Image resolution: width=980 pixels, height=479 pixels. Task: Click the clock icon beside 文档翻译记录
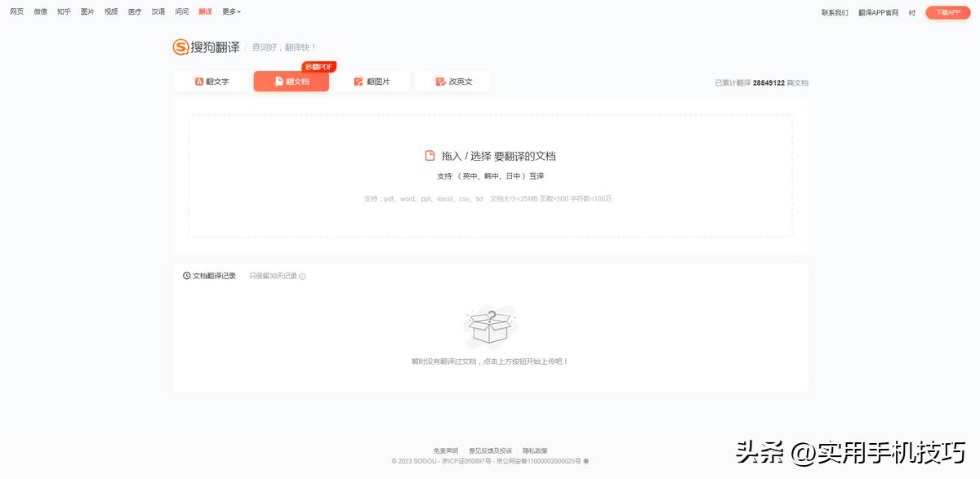pos(187,276)
